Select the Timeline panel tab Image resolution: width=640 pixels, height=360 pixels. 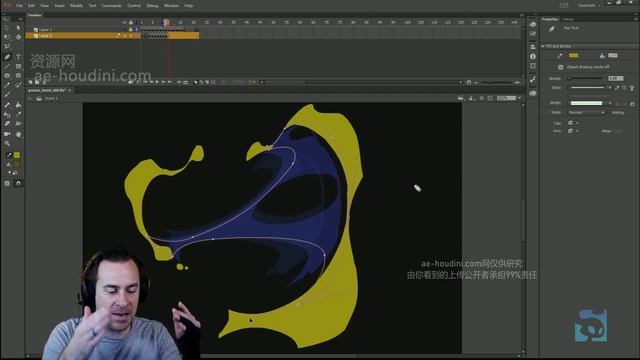click(35, 15)
